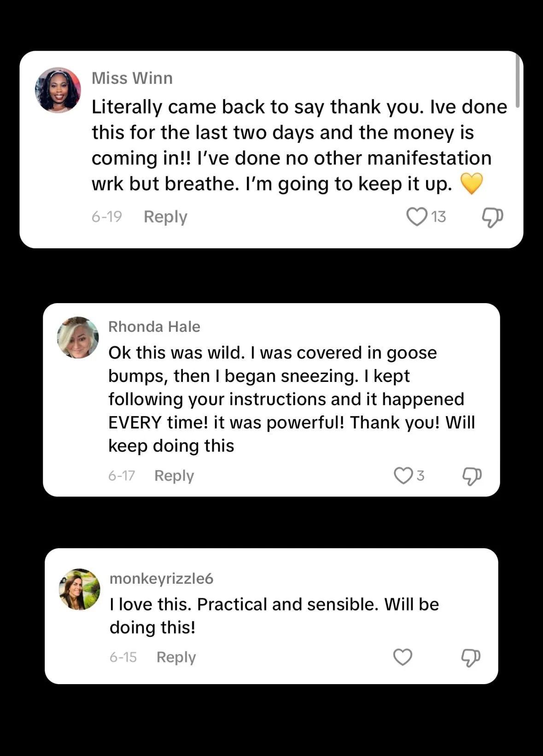Dislike monkeyrizzle6's comment
Viewport: 543px width, 756px height.
point(470,657)
